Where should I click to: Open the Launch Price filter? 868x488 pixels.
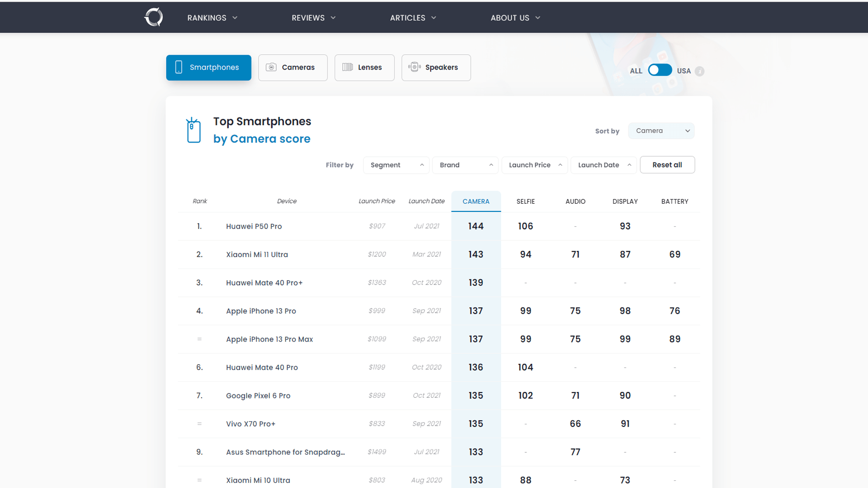coord(534,165)
